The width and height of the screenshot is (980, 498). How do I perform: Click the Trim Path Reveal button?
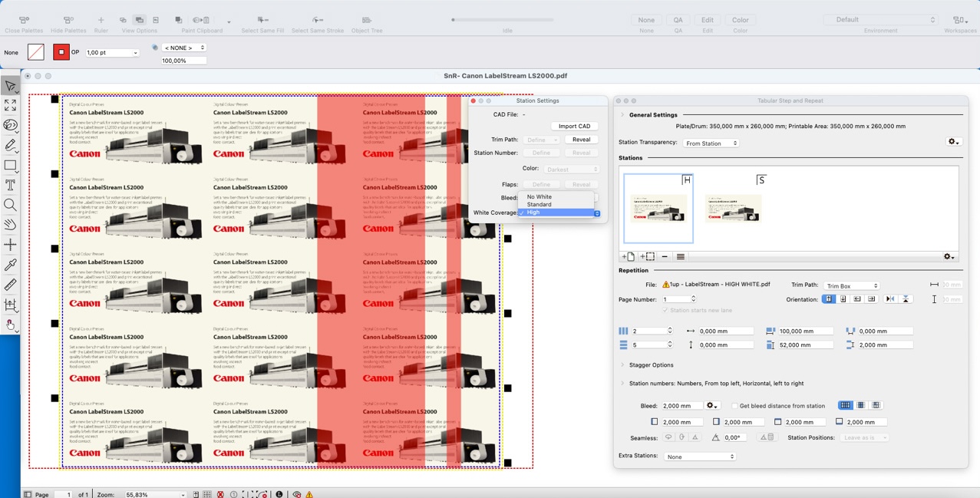581,140
